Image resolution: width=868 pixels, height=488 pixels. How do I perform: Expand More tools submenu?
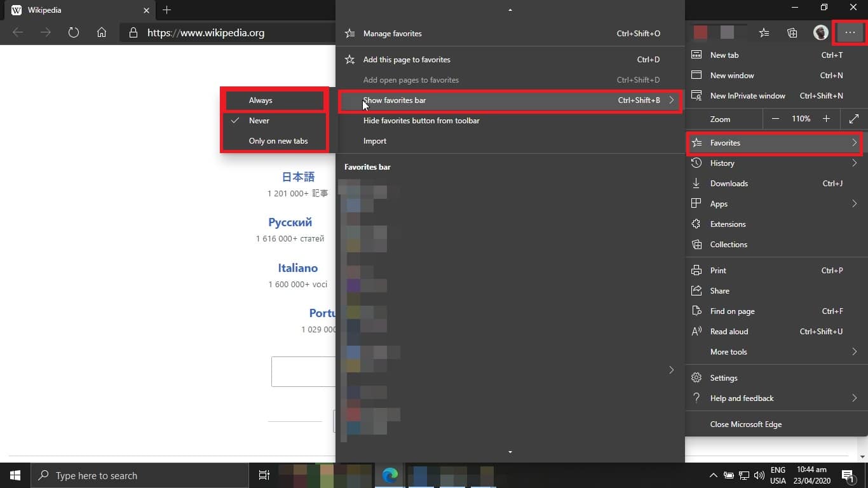tap(776, 352)
